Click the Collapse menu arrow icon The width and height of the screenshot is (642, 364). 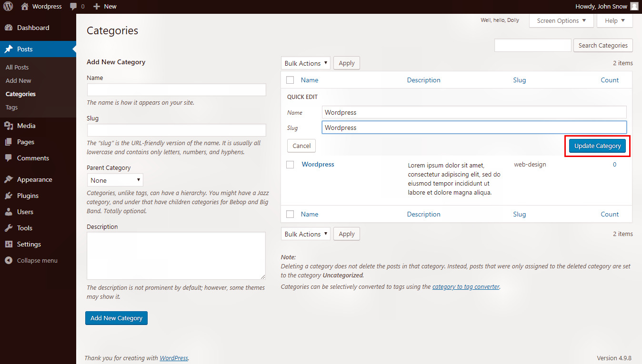(x=9, y=260)
